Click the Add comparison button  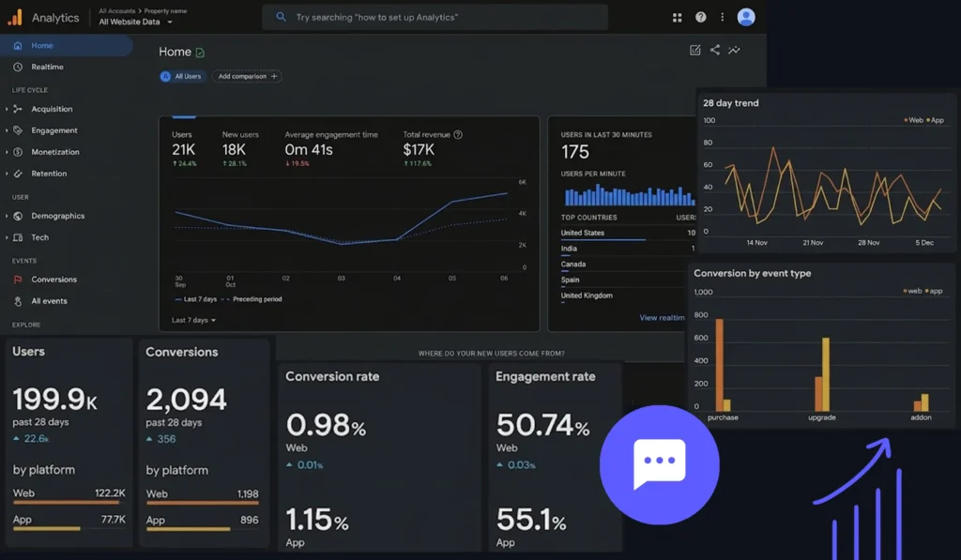tap(247, 77)
